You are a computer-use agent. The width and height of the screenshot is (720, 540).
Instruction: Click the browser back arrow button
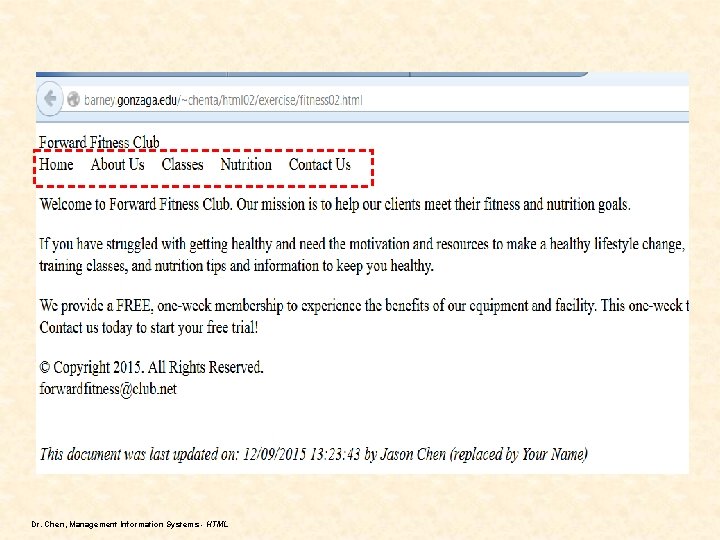click(50, 98)
